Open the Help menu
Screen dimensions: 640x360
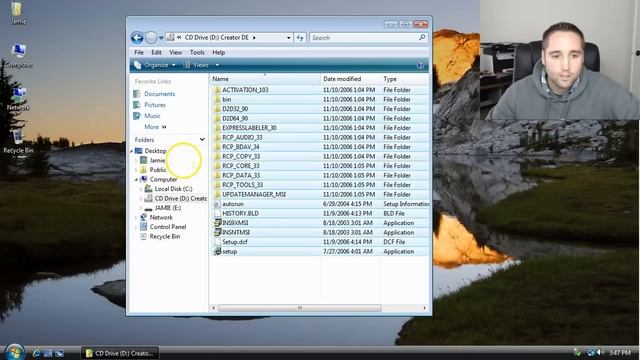219,52
